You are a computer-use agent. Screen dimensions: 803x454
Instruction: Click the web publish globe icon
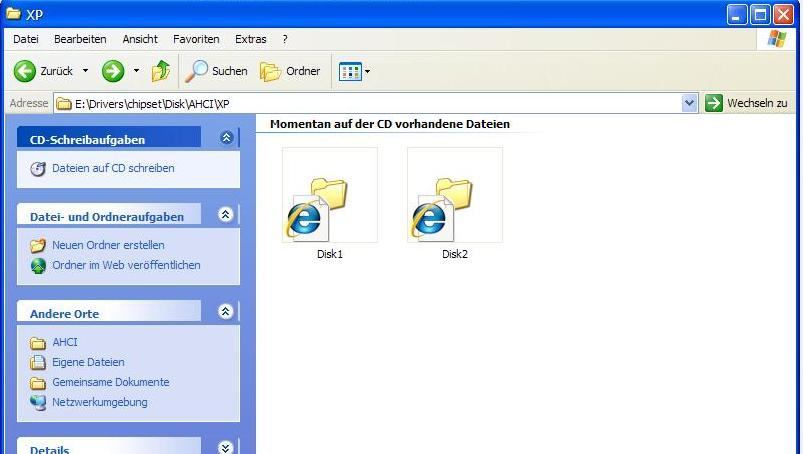pyautogui.click(x=38, y=266)
